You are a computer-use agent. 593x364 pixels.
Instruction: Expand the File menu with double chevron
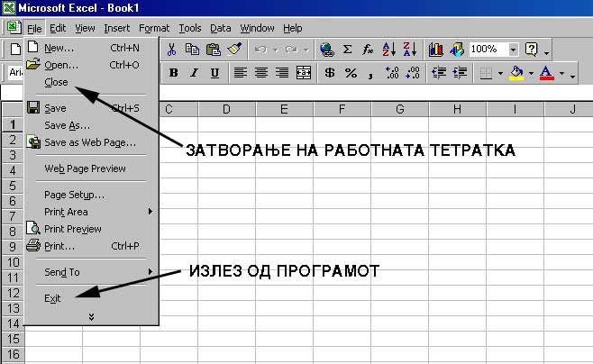(x=91, y=317)
